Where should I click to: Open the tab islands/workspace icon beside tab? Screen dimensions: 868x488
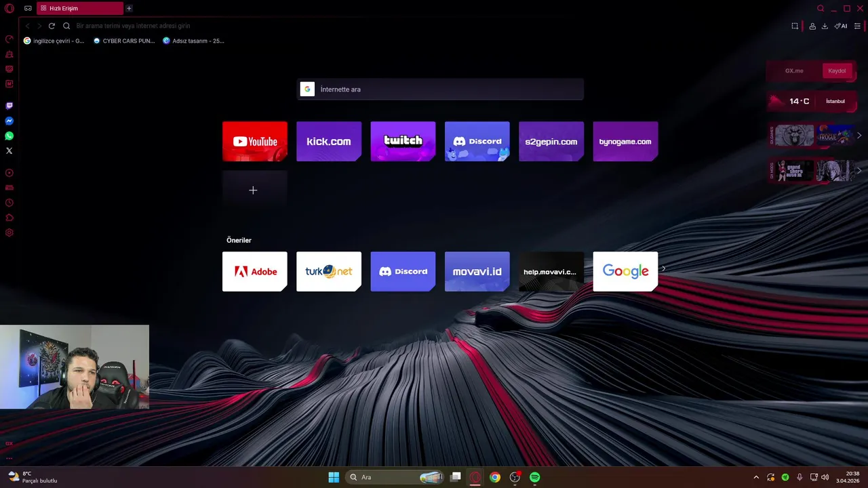pos(28,8)
